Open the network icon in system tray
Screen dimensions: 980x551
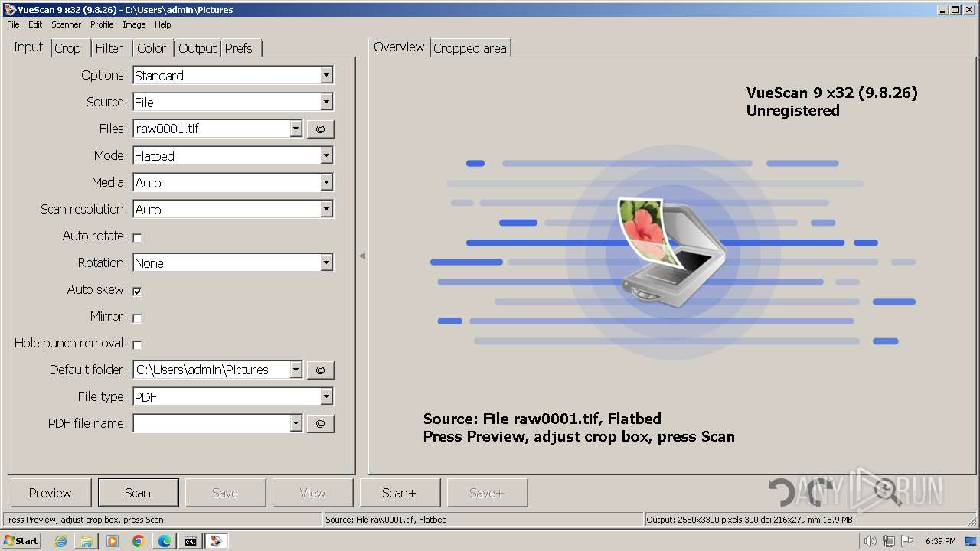pos(889,541)
